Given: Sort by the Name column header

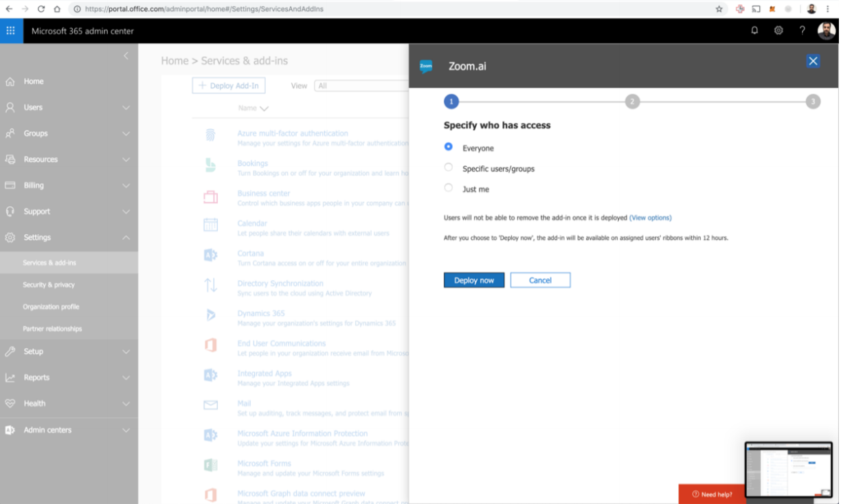Looking at the screenshot, I should [x=253, y=108].
